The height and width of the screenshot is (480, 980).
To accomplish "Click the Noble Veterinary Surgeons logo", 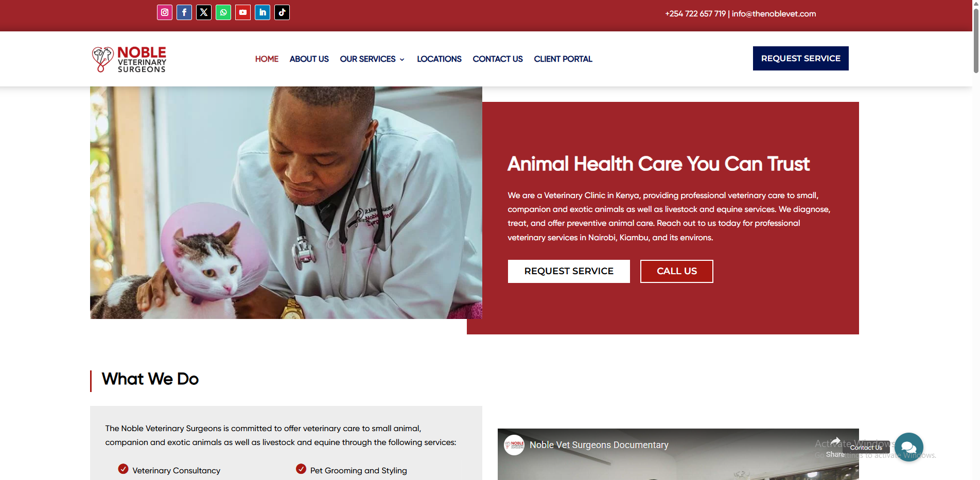I will point(129,59).
